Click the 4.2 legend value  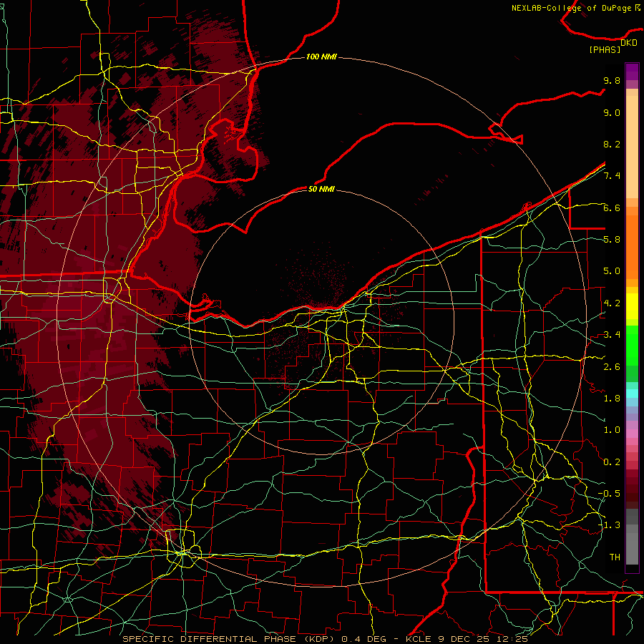(612, 303)
